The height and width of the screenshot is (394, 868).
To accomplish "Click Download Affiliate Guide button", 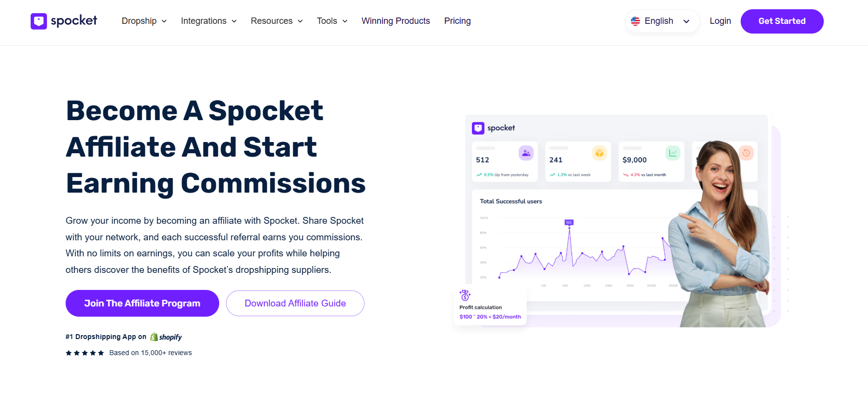I will click(x=295, y=304).
